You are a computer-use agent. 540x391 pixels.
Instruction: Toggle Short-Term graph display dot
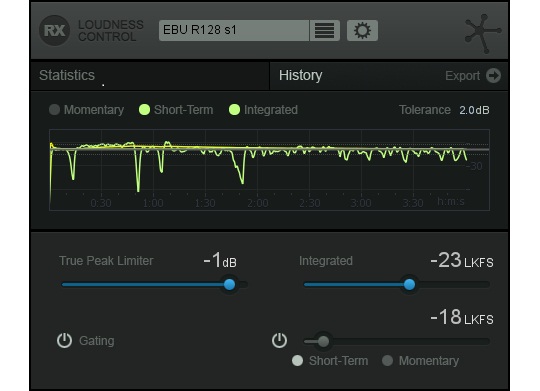(x=144, y=110)
